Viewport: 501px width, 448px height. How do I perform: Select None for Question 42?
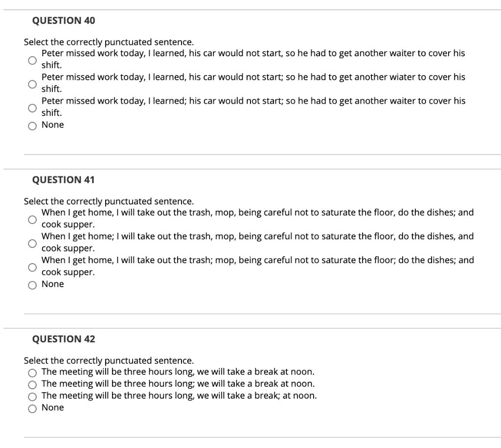tap(32, 408)
